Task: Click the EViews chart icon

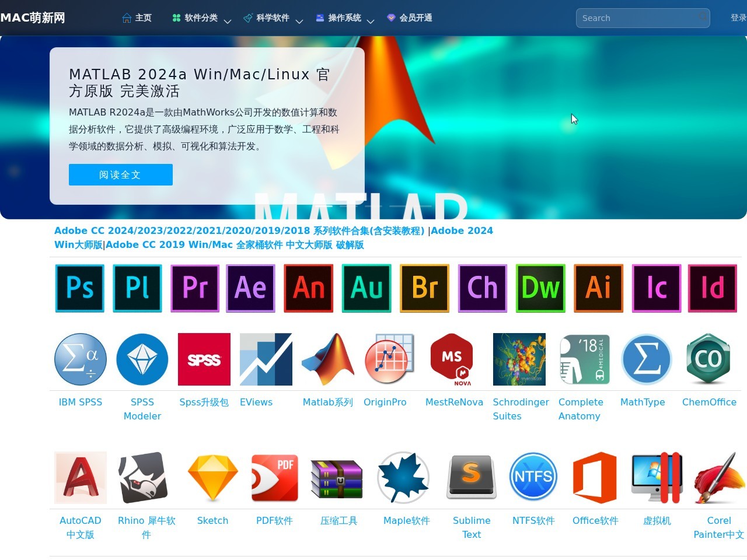Action: pyautogui.click(x=266, y=359)
